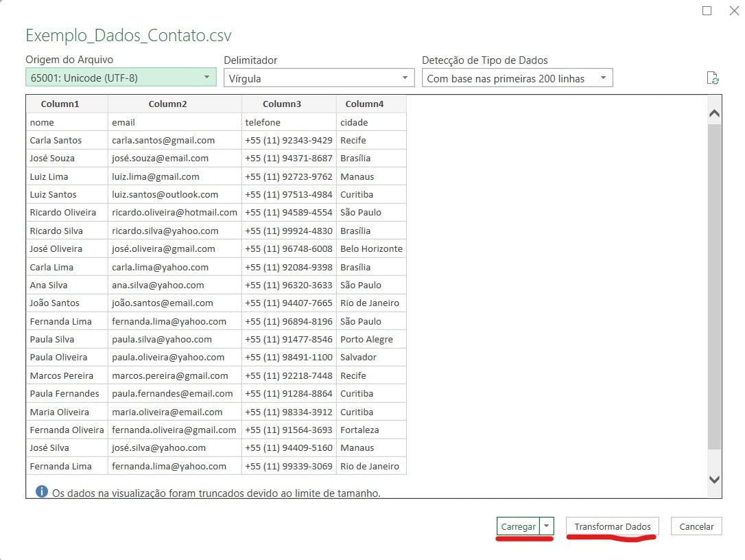Click the Ricardo Oliveira name cell

67,213
